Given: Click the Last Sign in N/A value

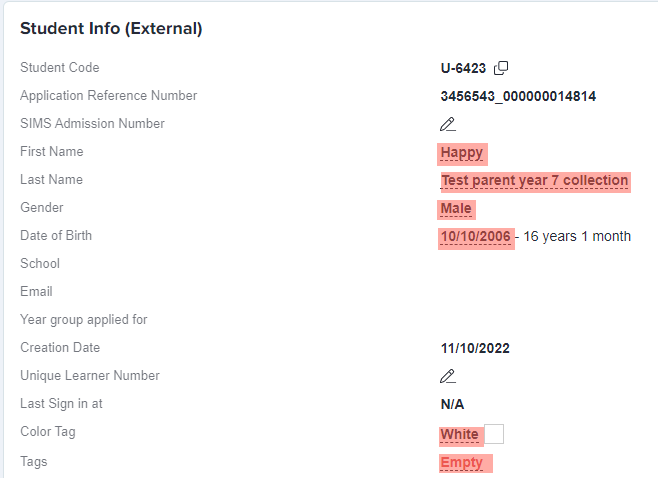Looking at the screenshot, I should 452,405.
